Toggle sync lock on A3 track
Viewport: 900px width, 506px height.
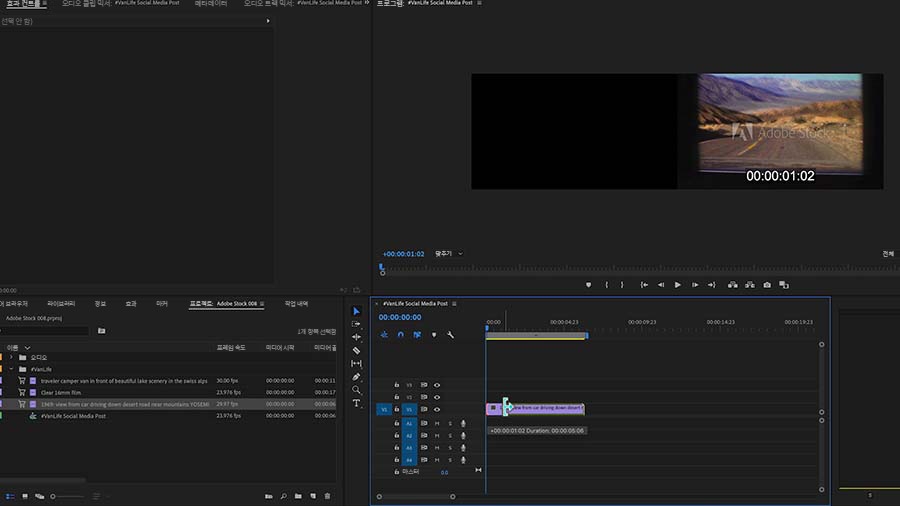click(424, 448)
